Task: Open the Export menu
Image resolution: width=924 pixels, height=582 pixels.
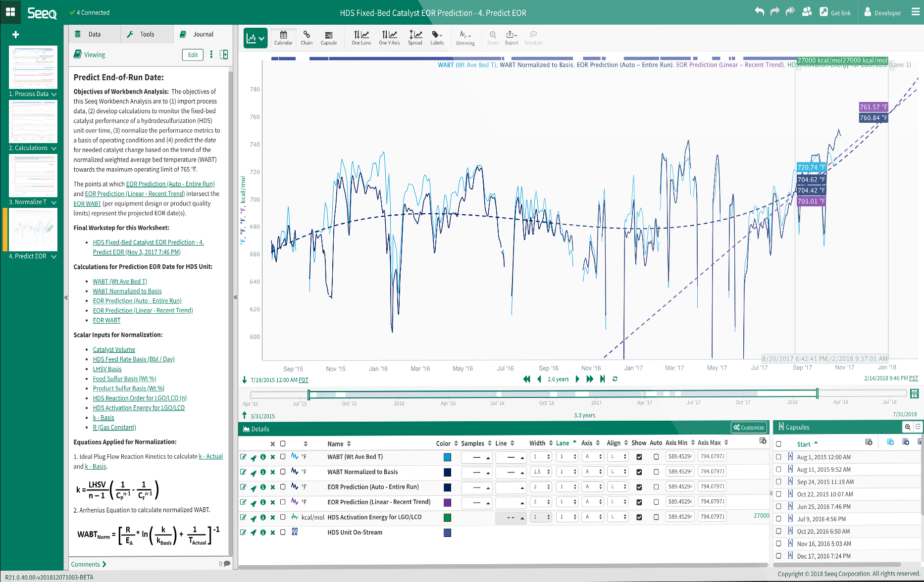Action: coord(512,38)
